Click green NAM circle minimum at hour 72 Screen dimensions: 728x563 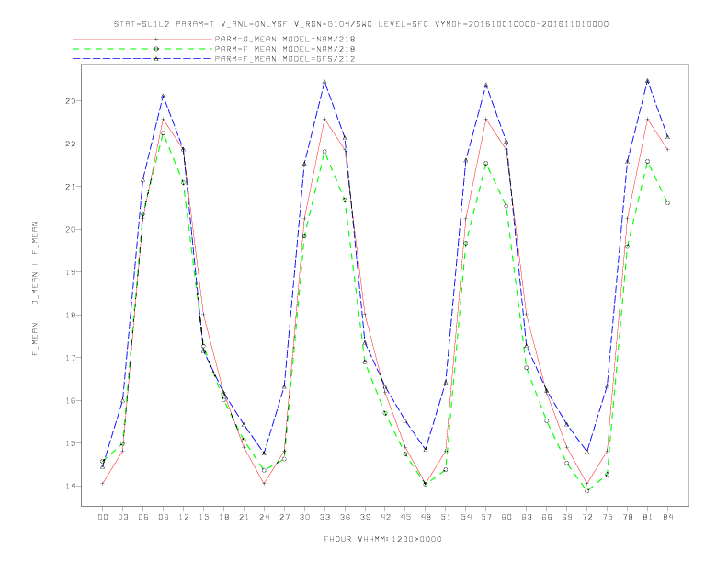[586, 490]
